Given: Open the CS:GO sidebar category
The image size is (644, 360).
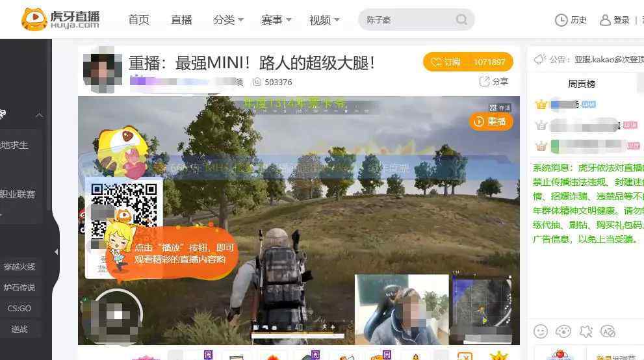Looking at the screenshot, I should click(19, 308).
